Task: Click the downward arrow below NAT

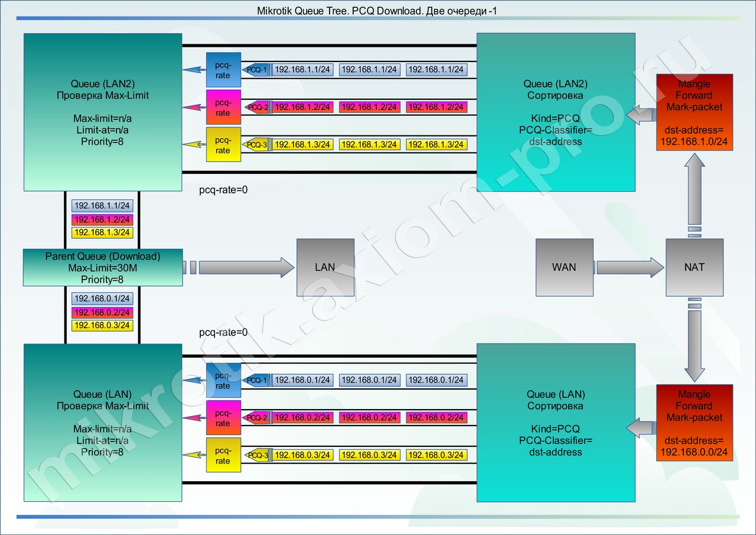Action: 695,341
